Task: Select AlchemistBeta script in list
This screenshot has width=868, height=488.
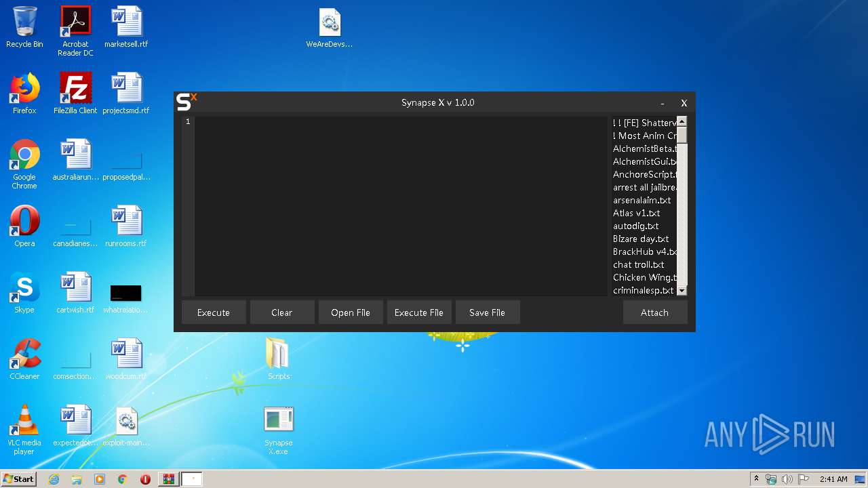Action: click(x=644, y=148)
